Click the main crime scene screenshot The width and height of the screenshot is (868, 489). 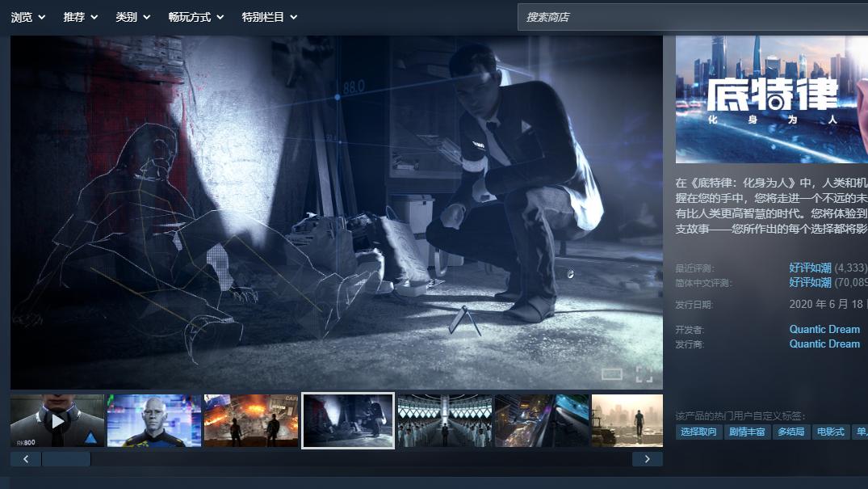[x=337, y=213]
